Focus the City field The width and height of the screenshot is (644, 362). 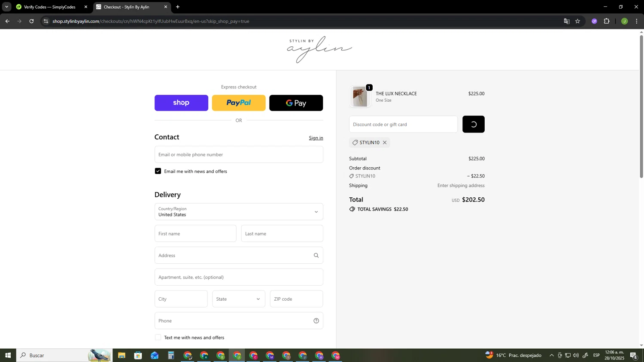pos(181,299)
